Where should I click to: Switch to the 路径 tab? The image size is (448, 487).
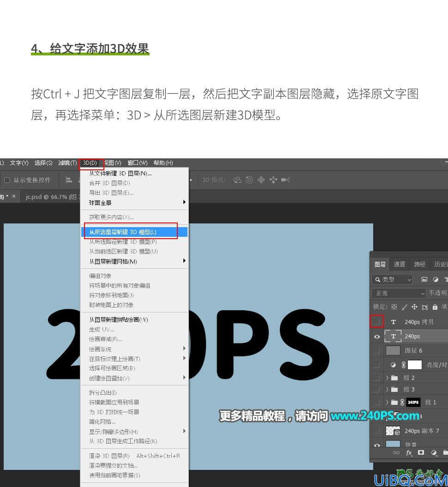[419, 265]
